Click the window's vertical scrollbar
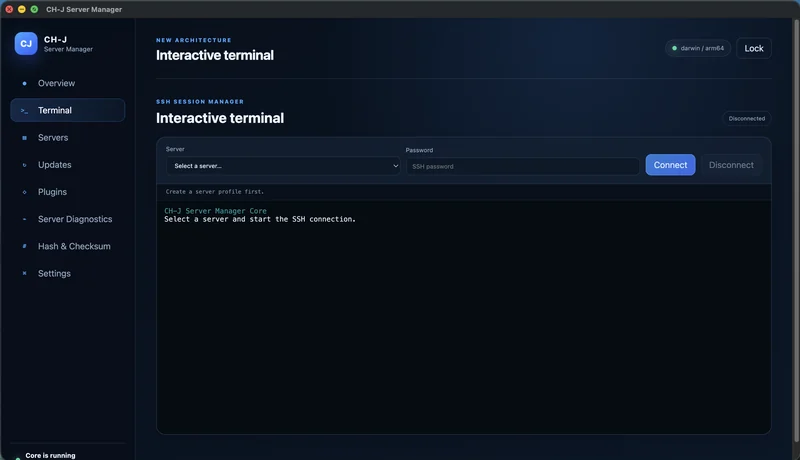Viewport: 800px width, 460px height. coord(796,229)
